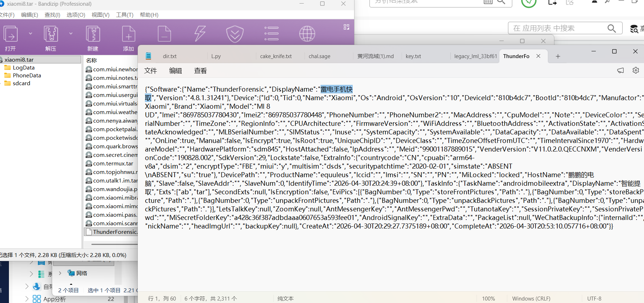Image resolution: width=644 pixels, height=303 pixels.
Task: Select com.wandoujia tar entry in list
Action: pyautogui.click(x=112, y=189)
